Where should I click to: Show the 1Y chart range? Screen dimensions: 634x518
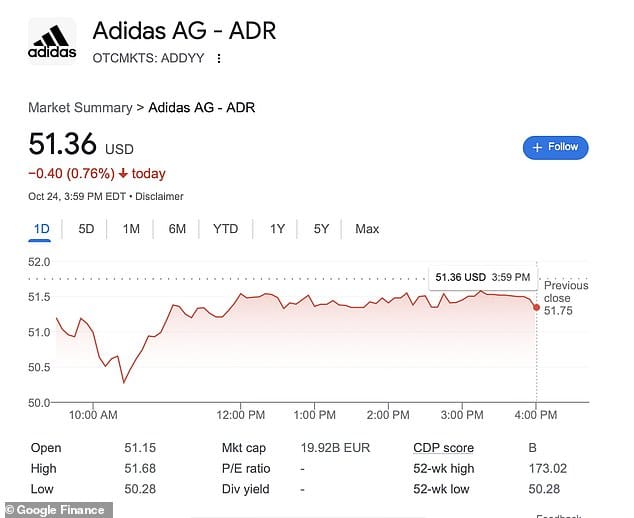[277, 229]
